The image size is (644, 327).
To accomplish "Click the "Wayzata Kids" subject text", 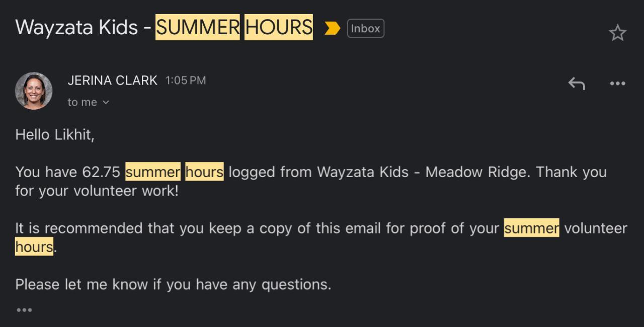I will pyautogui.click(x=76, y=27).
